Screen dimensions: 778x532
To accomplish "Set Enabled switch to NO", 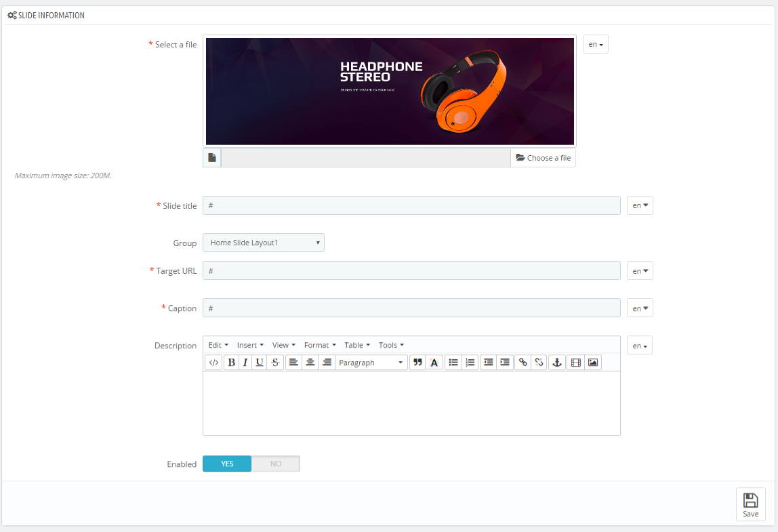I will coord(276,464).
